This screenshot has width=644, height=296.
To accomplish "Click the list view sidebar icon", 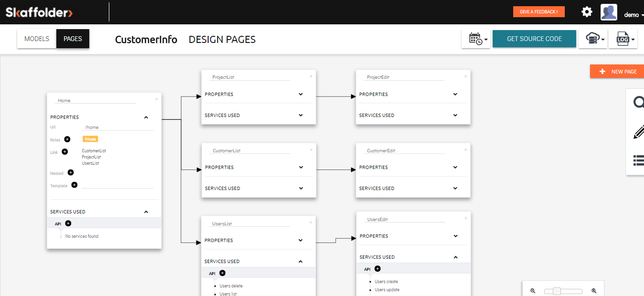I will pyautogui.click(x=638, y=160).
